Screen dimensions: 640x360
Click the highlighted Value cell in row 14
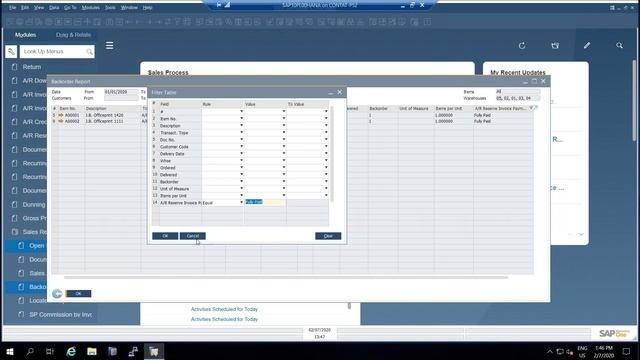[x=265, y=202]
